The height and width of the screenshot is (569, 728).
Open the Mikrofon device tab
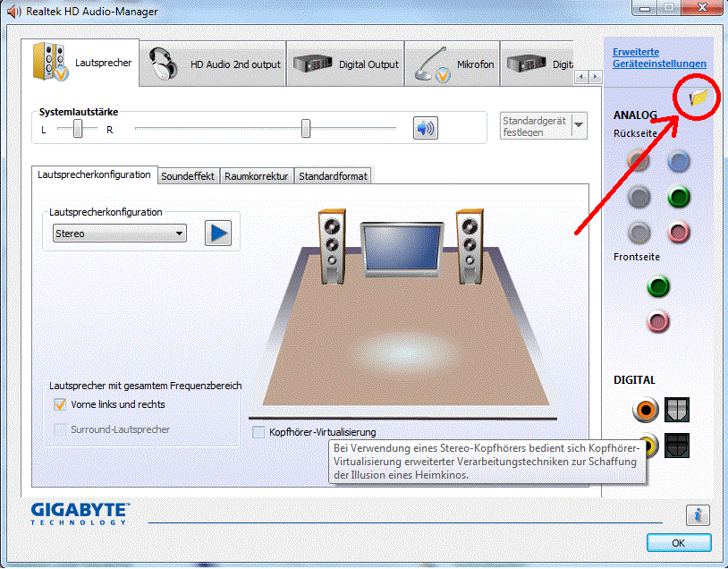point(452,64)
